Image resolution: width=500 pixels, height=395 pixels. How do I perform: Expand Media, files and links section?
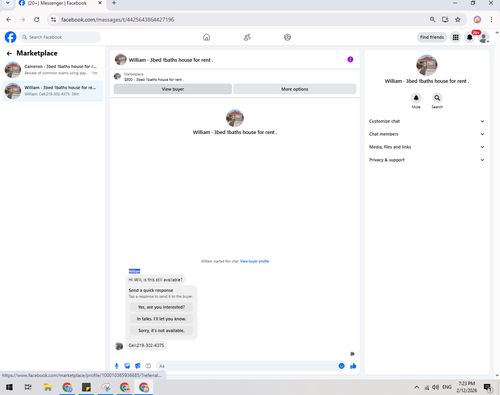(426, 147)
